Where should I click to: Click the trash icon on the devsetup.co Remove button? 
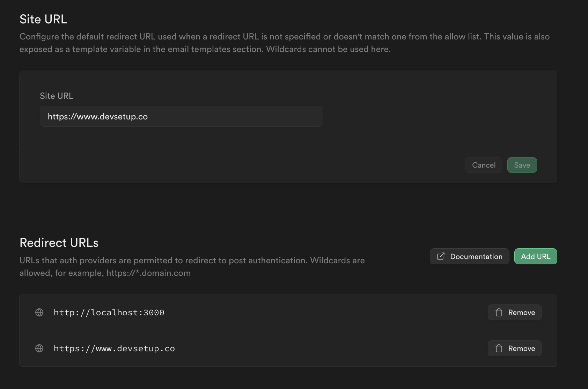pos(499,348)
